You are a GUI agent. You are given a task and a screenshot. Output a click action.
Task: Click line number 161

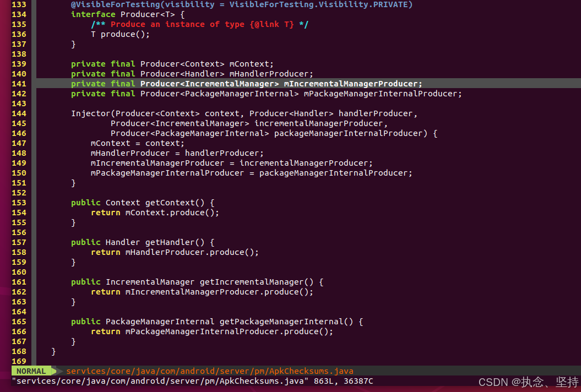(x=19, y=282)
